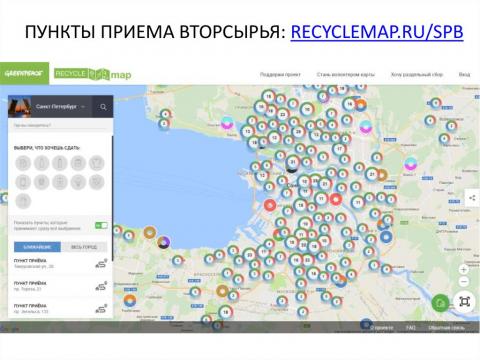The width and height of the screenshot is (480, 360).
Task: Expand the Санкт-Петербург city dropdown
Action: click(61, 107)
